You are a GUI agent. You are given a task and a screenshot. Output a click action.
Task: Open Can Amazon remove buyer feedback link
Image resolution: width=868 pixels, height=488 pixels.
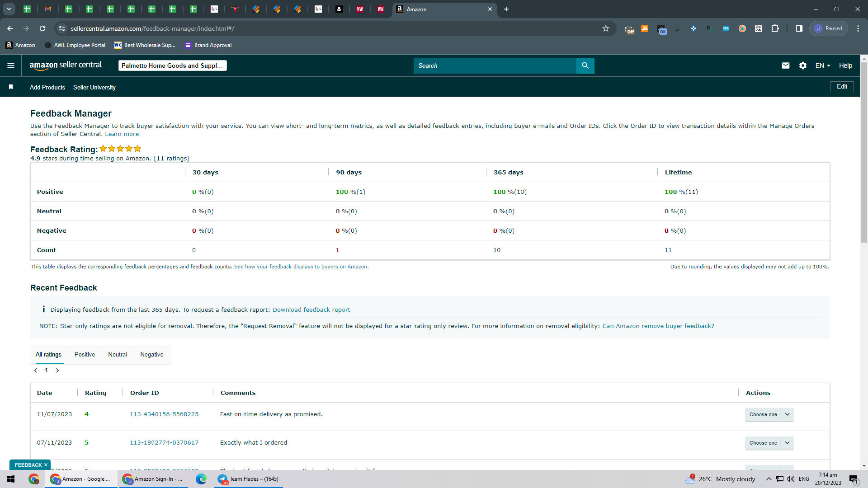click(x=658, y=326)
